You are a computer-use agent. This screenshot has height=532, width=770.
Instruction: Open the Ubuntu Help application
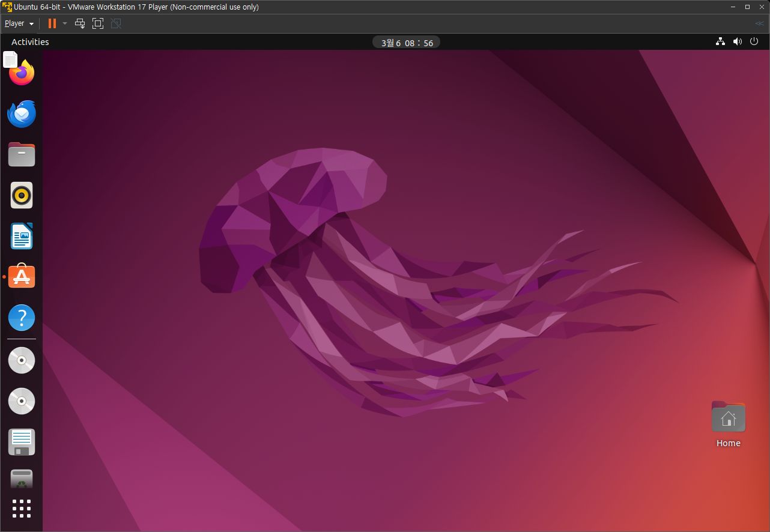21,318
